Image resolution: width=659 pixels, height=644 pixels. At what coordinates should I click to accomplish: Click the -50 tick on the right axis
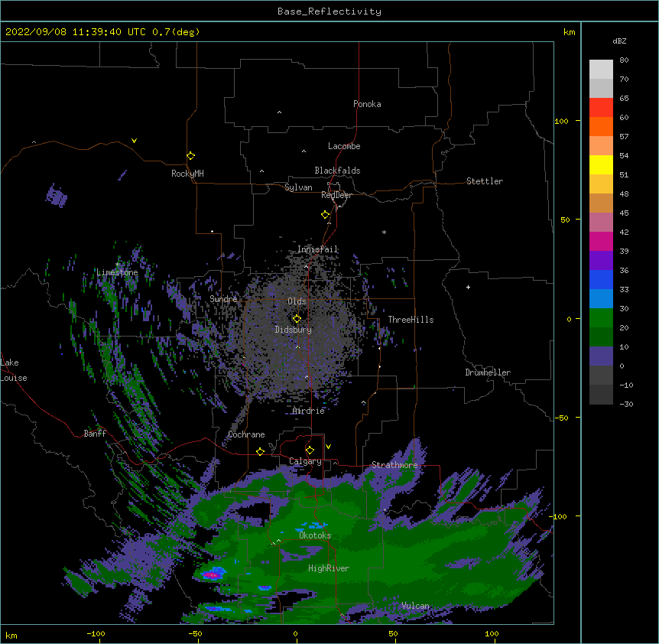(561, 418)
